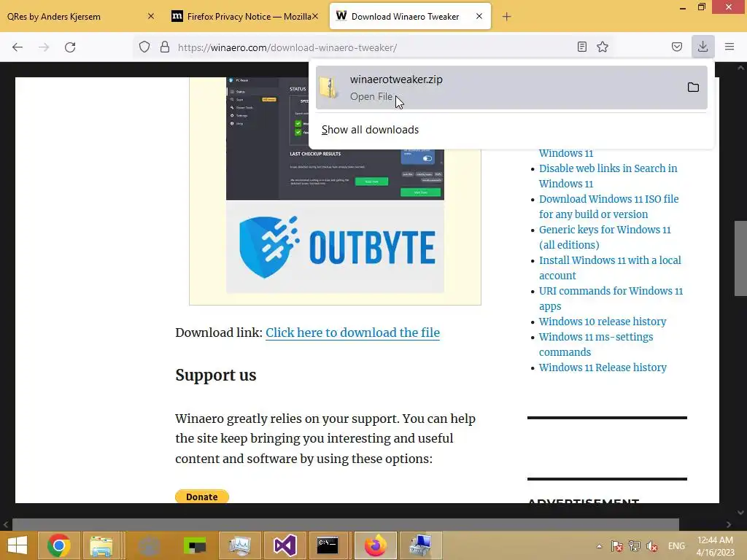Open File Explorer from taskbar
The width and height of the screenshot is (747, 560).
[x=101, y=545]
